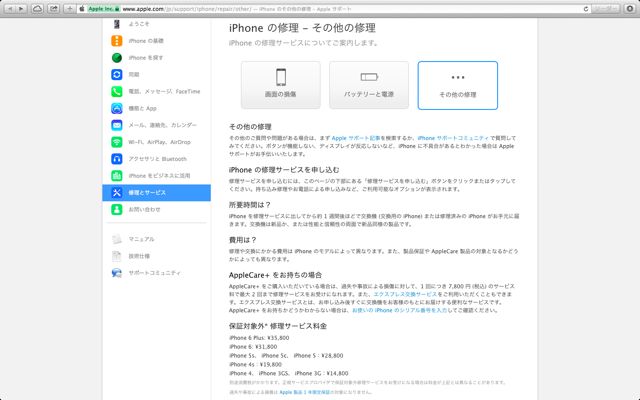This screenshot has width=640, height=400.
Task: Click the 費用は? heading
Action: (x=243, y=240)
